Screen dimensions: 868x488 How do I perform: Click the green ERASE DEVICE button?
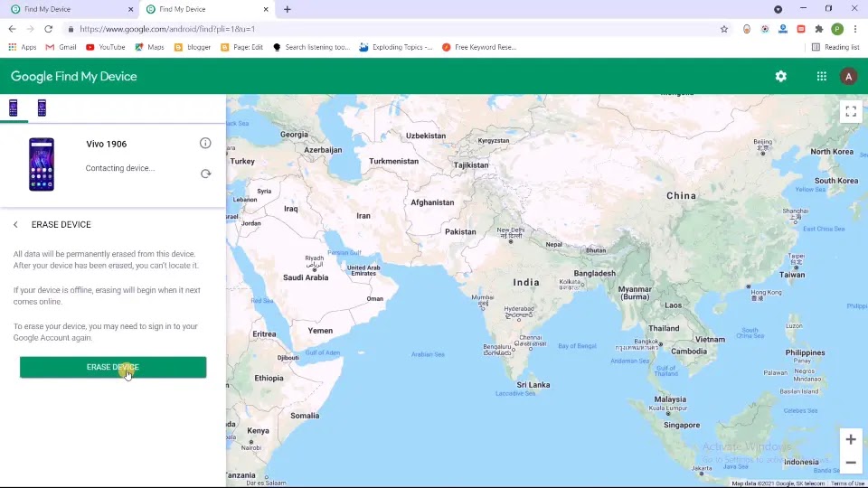[113, 368]
